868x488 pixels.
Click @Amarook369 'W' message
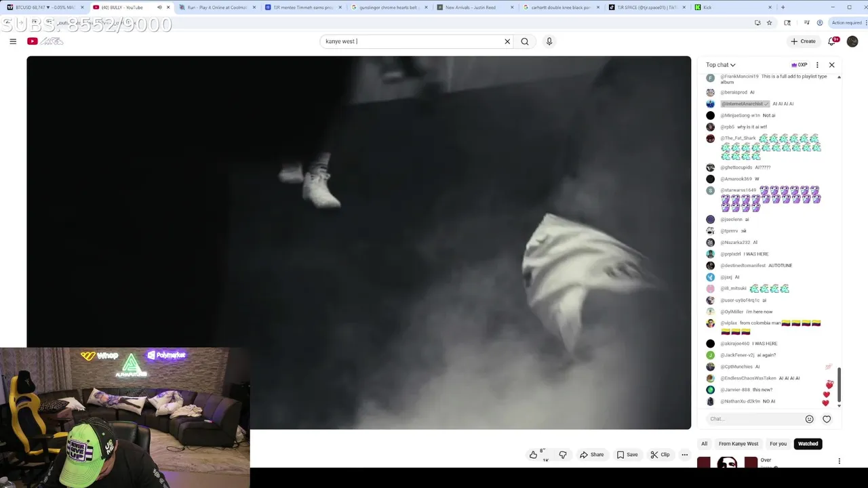pos(757,179)
